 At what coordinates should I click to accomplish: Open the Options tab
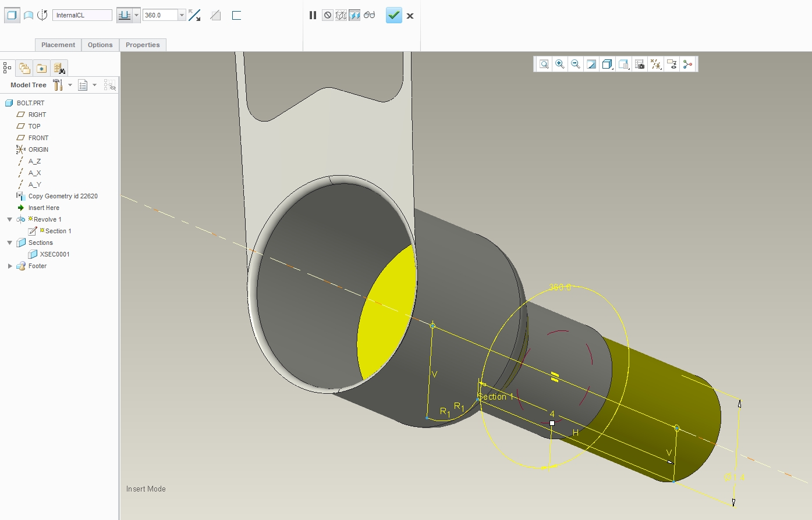(100, 45)
